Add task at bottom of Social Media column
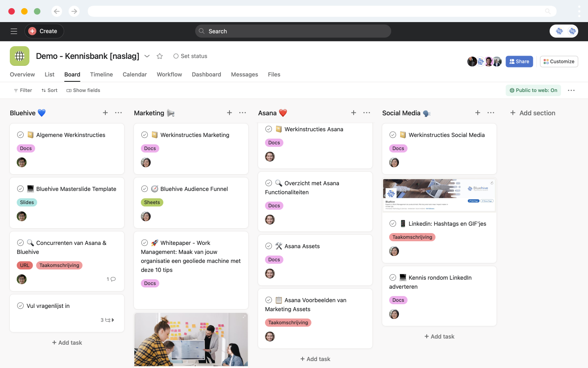The width and height of the screenshot is (588, 368). click(439, 337)
